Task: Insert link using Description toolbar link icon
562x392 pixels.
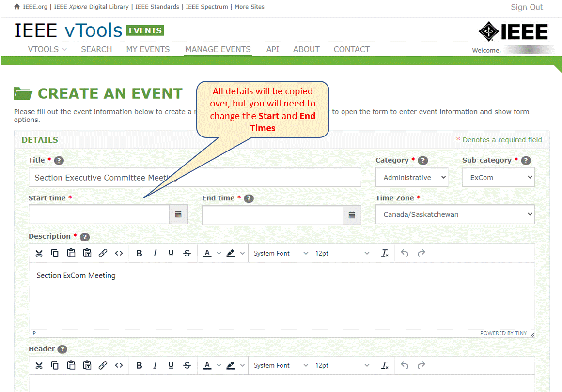Action: 103,254
